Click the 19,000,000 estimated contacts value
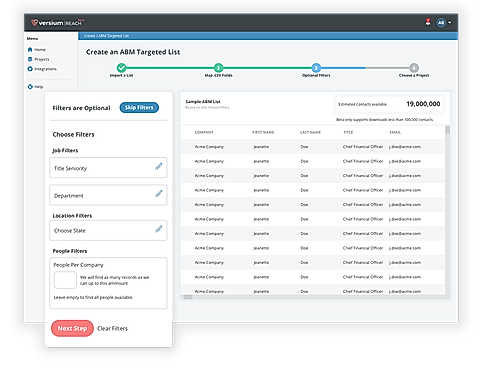 pos(423,104)
